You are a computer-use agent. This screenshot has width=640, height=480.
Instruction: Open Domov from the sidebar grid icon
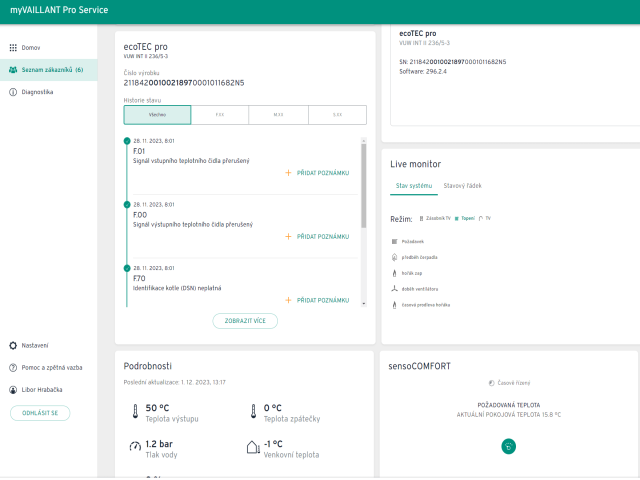coord(13,48)
